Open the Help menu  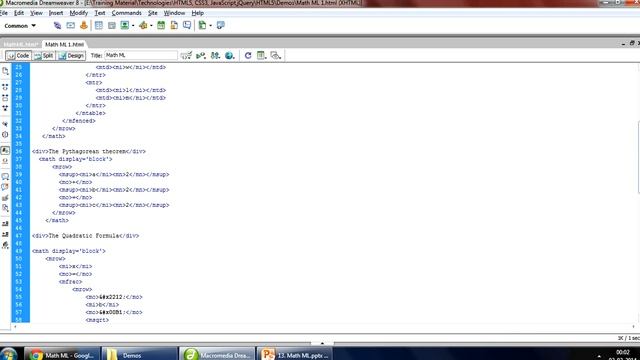click(198, 13)
